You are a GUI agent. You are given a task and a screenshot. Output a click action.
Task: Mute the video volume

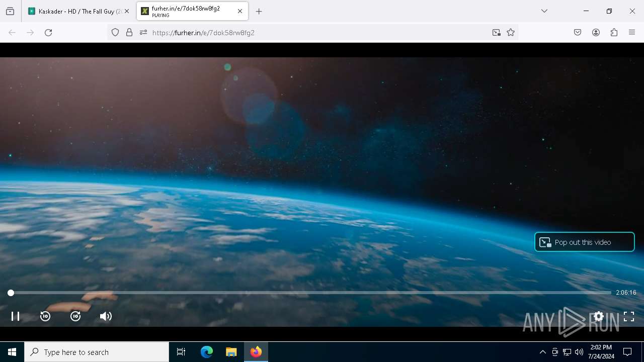[x=106, y=316]
